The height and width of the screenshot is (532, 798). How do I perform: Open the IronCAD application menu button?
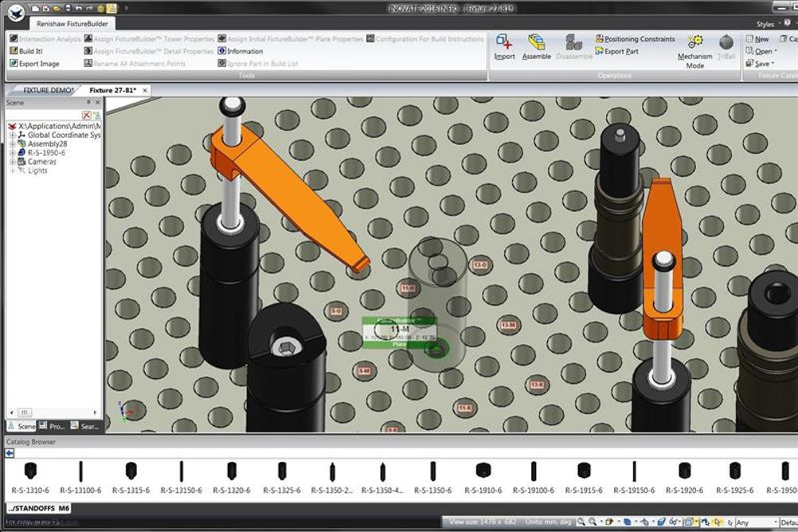click(16, 13)
